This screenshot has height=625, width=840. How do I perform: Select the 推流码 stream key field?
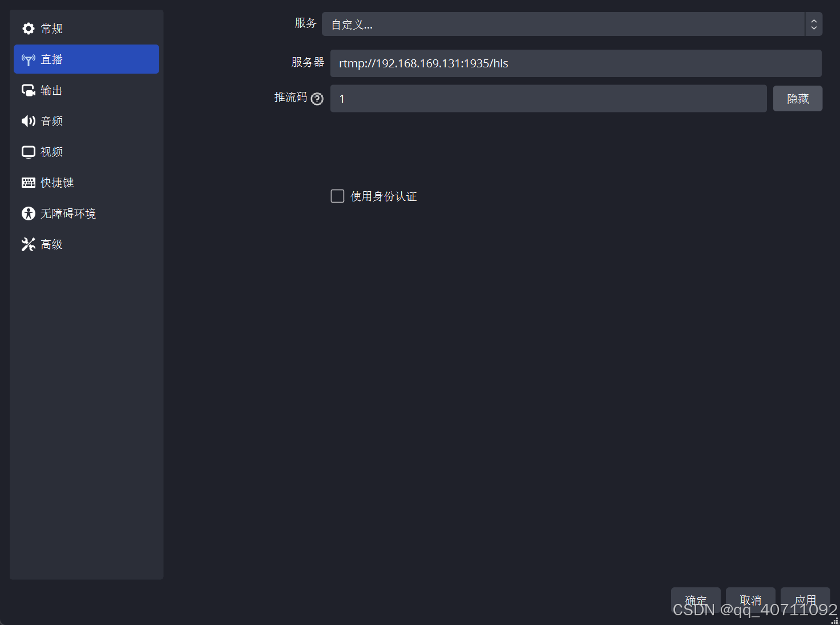pyautogui.click(x=548, y=98)
